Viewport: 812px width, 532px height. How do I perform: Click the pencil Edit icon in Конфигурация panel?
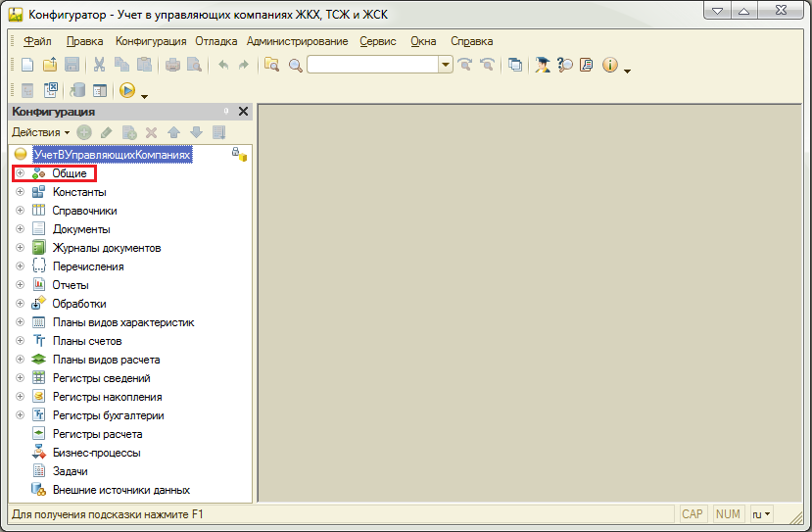coord(106,132)
